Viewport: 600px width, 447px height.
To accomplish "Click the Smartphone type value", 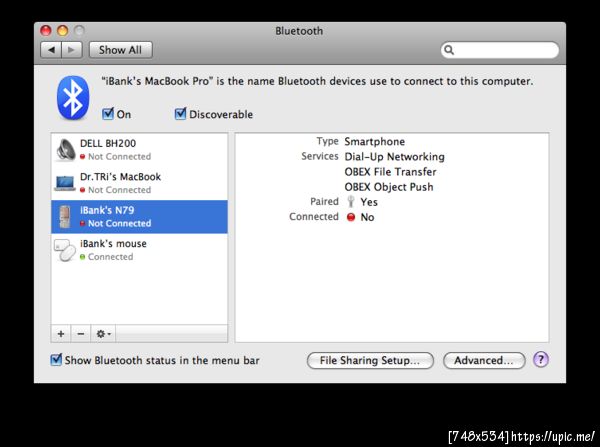I will pyautogui.click(x=375, y=142).
